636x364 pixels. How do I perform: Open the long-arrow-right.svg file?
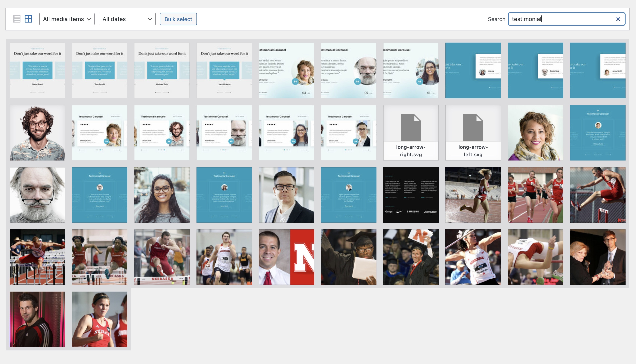pos(411,133)
